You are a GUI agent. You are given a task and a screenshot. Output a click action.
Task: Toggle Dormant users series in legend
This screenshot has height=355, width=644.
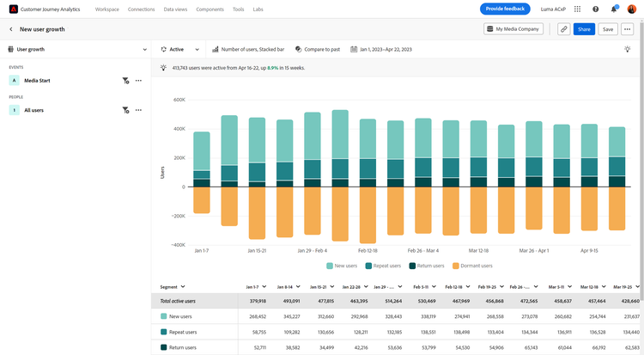pos(475,266)
